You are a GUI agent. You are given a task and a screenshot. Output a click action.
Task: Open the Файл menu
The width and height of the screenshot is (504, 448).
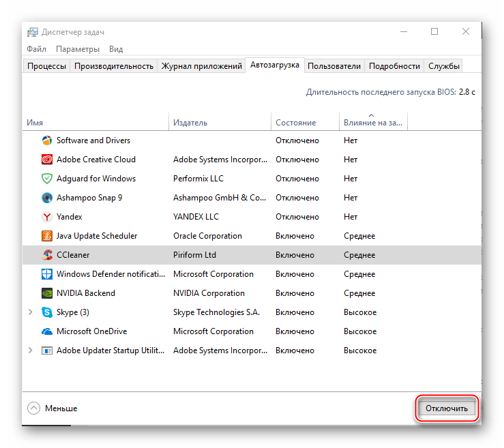[x=36, y=49]
